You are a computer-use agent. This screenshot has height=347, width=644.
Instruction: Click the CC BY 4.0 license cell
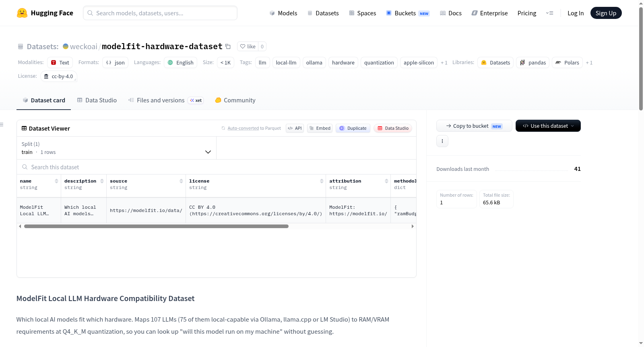click(x=256, y=210)
